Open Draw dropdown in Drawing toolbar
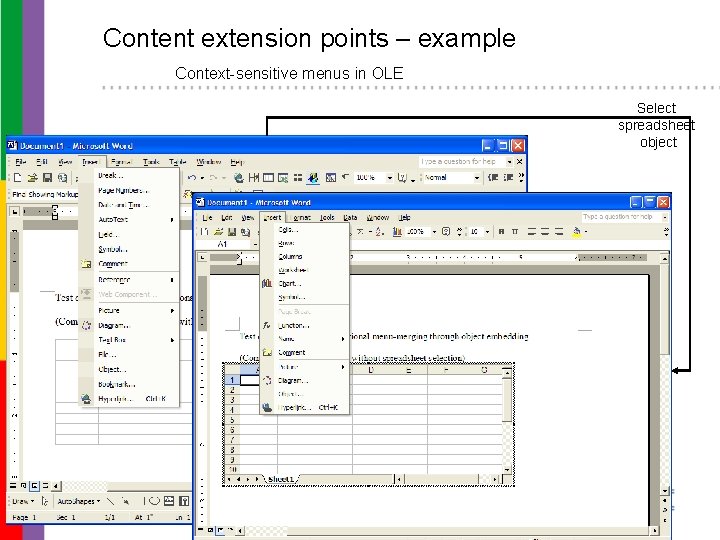Screen dimensions: 720x540 click(x=23, y=501)
